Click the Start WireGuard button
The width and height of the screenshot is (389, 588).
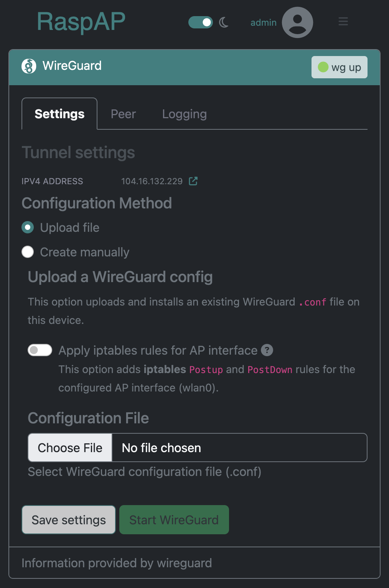pos(174,520)
